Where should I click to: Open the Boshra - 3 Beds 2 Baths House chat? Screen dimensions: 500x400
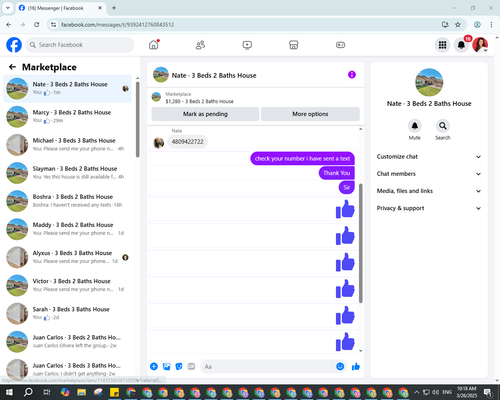coord(67,201)
